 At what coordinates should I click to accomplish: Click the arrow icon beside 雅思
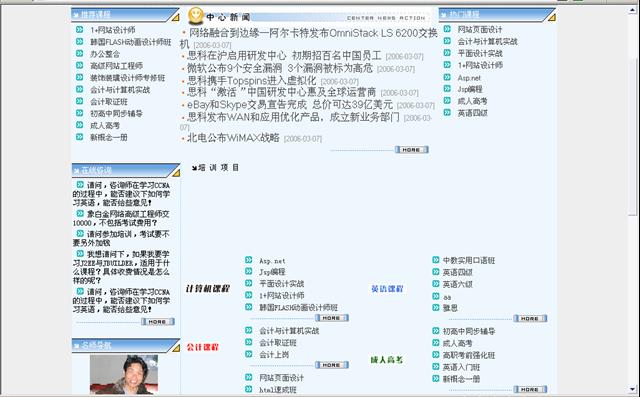pos(436,308)
